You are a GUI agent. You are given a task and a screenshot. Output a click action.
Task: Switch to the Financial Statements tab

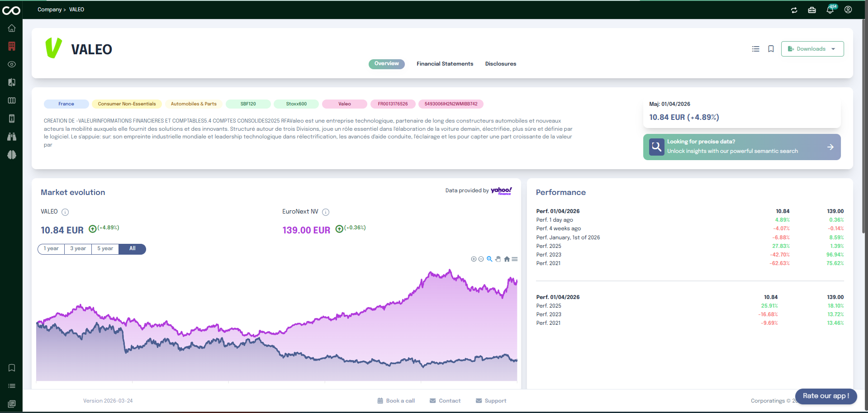pyautogui.click(x=445, y=64)
